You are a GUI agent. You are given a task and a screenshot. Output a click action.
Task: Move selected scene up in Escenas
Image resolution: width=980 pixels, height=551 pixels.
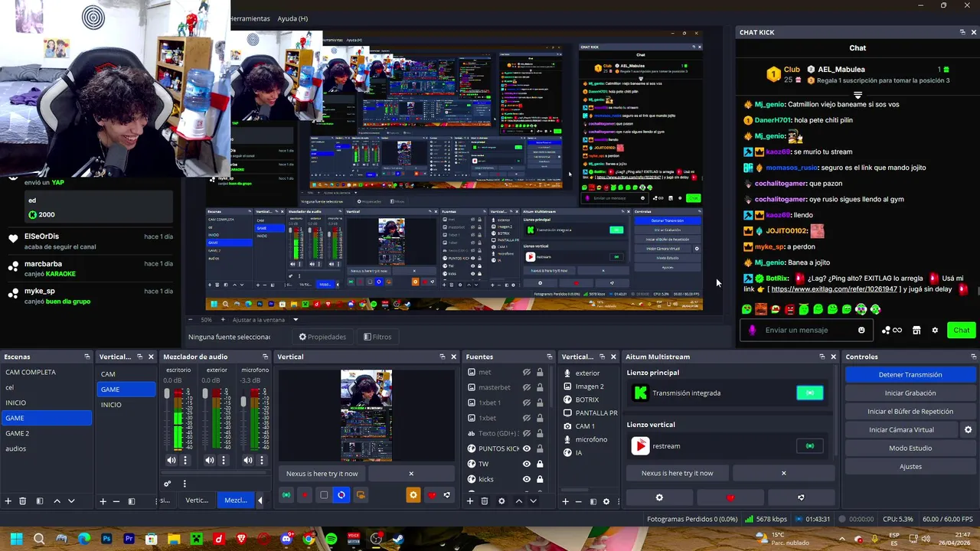click(x=57, y=501)
